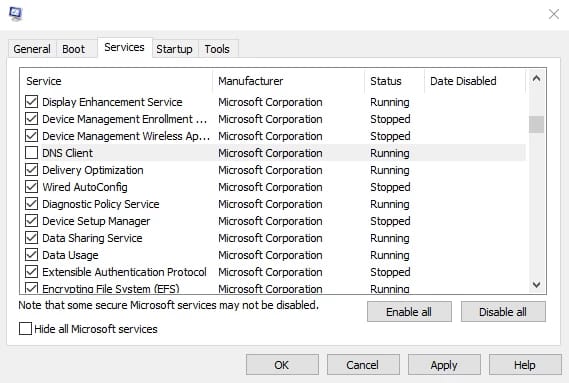Uncheck Display Enhancement Service checkbox
This screenshot has height=383, width=569.
click(32, 102)
